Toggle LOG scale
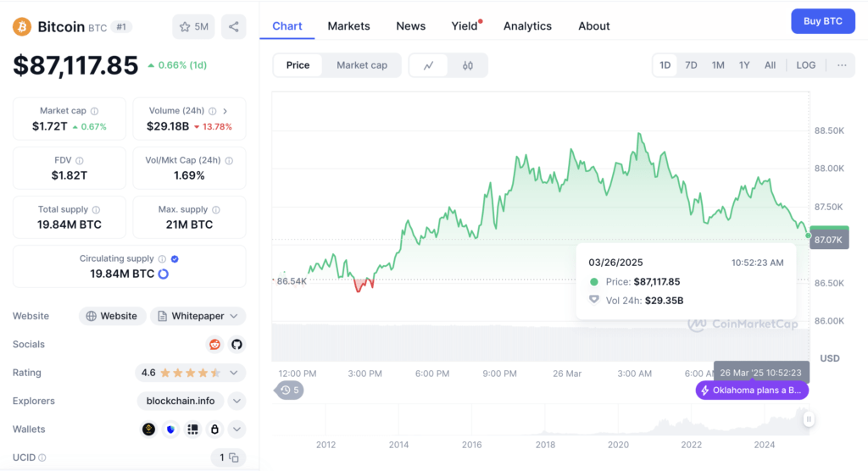 (x=805, y=65)
